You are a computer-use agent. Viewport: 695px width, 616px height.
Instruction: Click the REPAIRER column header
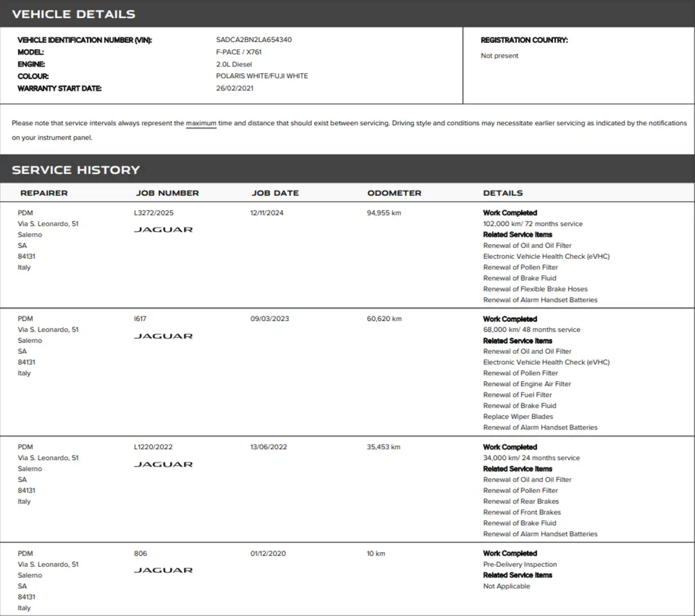(44, 193)
